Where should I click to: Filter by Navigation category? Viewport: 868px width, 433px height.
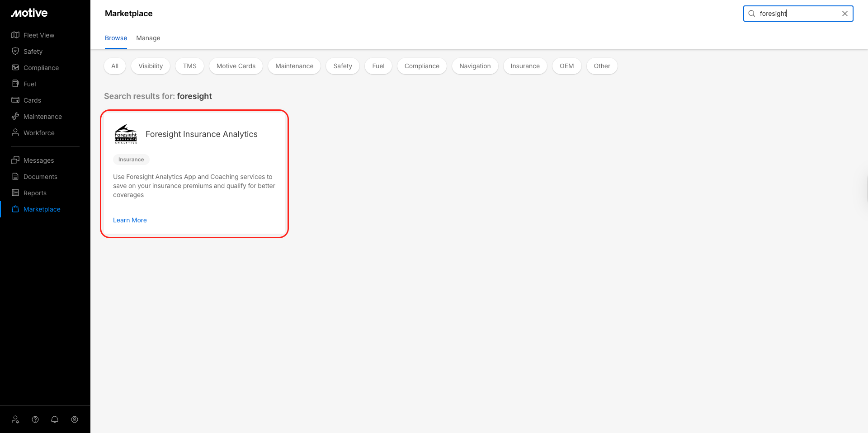click(x=475, y=66)
